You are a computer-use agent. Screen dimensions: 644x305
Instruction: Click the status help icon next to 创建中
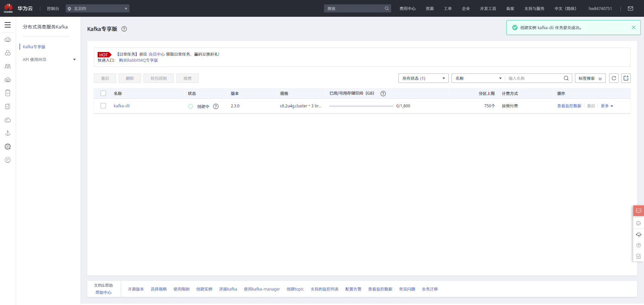coord(216,106)
